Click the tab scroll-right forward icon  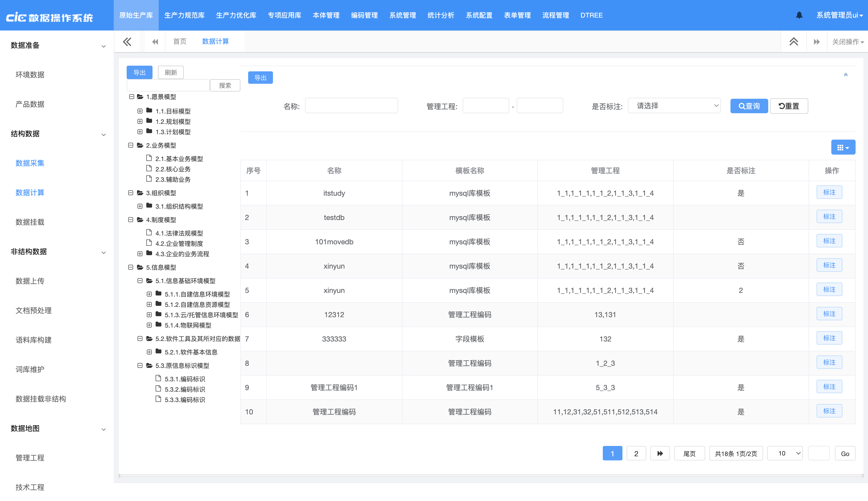click(x=816, y=42)
